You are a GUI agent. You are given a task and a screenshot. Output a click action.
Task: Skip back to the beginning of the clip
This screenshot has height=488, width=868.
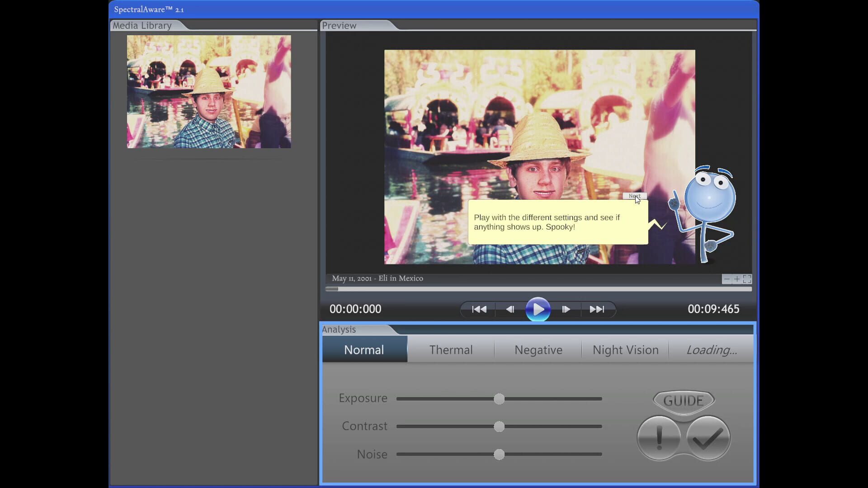pyautogui.click(x=479, y=309)
